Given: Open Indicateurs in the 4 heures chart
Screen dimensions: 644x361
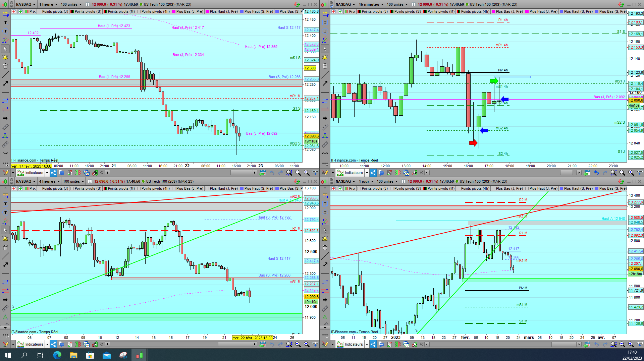Looking at the screenshot, I should 31,344.
